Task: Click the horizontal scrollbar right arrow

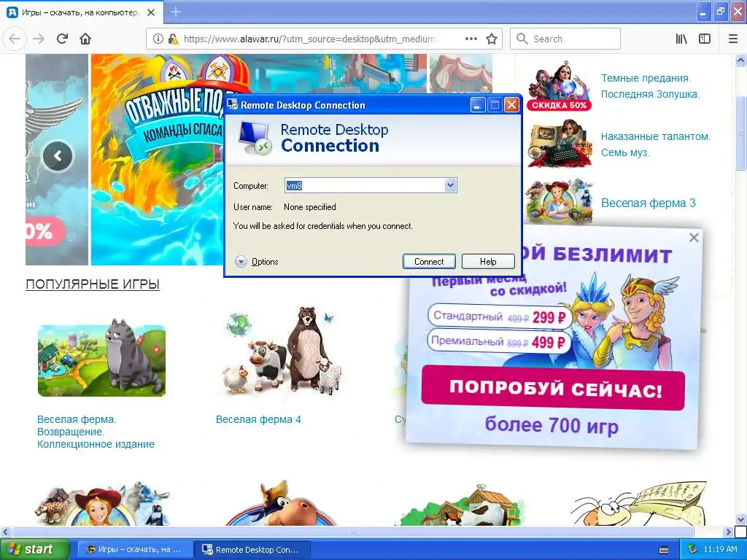Action: pos(728,532)
